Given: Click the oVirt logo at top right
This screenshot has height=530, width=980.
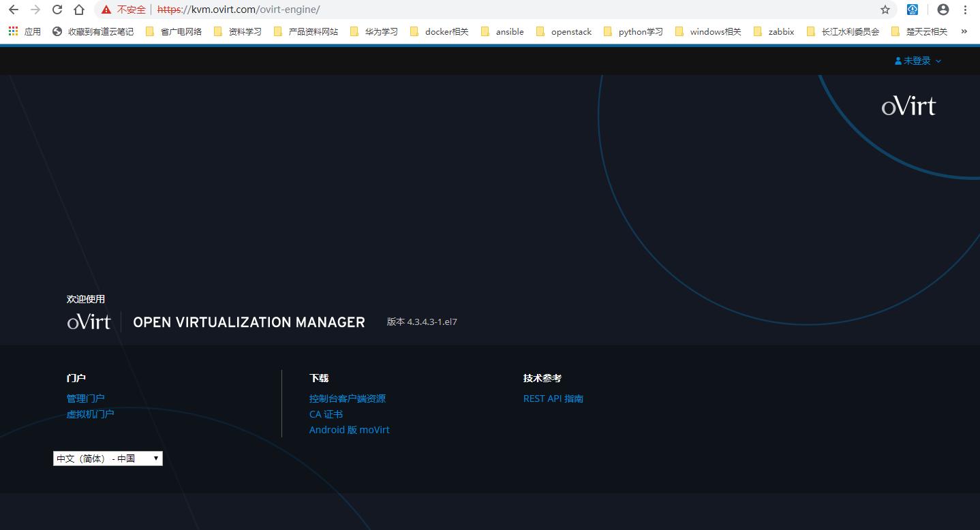Looking at the screenshot, I should [908, 106].
